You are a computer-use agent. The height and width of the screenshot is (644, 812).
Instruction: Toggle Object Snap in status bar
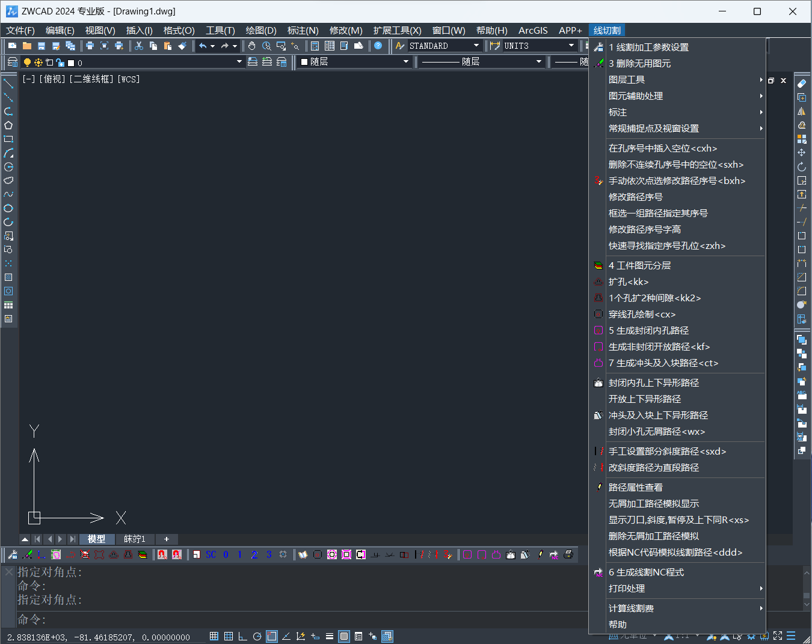coord(272,636)
